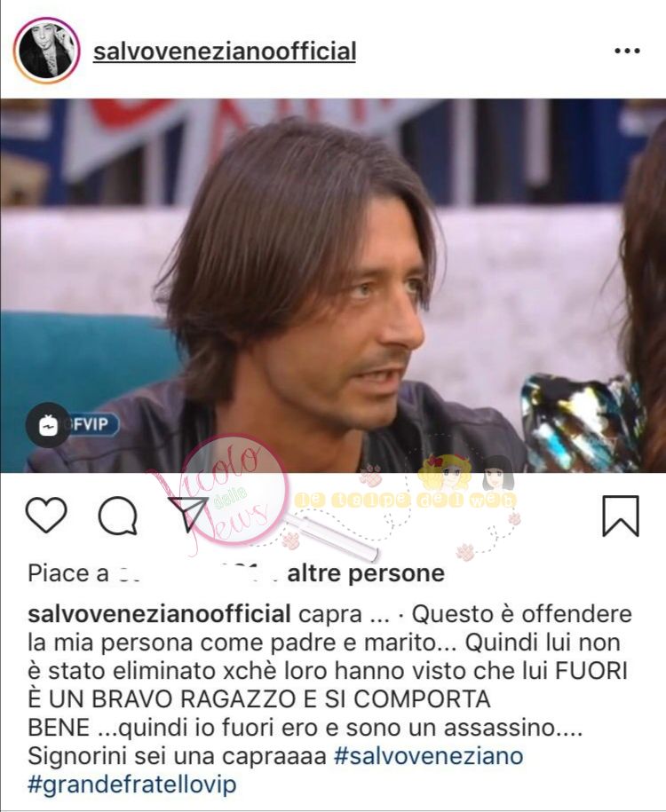The height and width of the screenshot is (812, 666).
Task: Click the caption text 'Signorini sei una capraaaa'
Action: [x=177, y=756]
